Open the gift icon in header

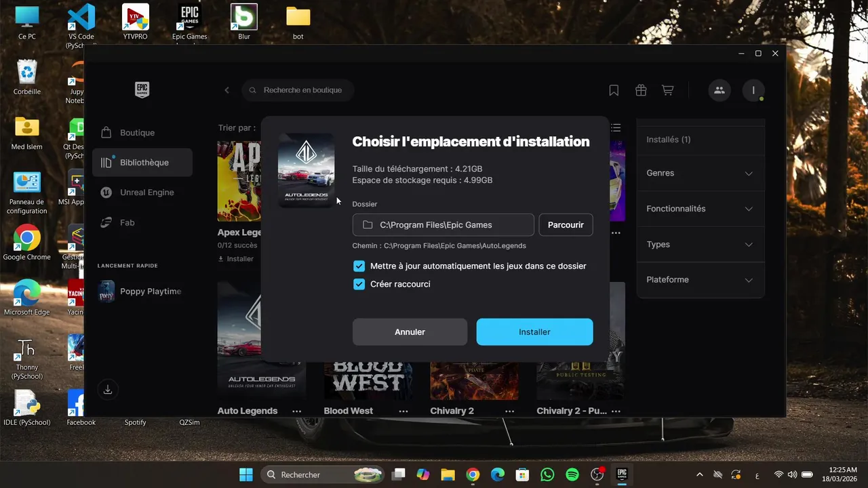[641, 90]
